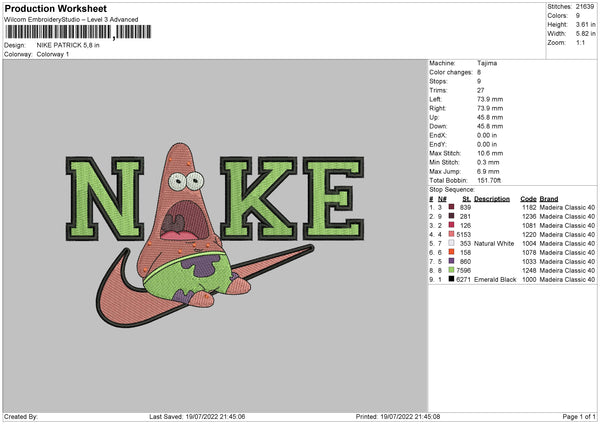The width and height of the screenshot is (600, 424).
Task: Click stitch count 5153 in row 4
Action: [x=463, y=235]
